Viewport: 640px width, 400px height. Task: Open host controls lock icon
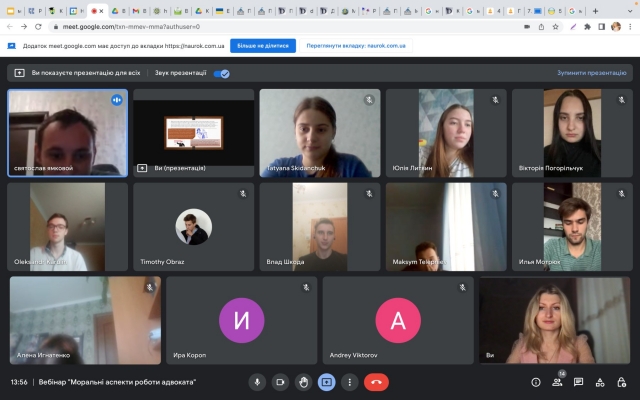click(621, 382)
